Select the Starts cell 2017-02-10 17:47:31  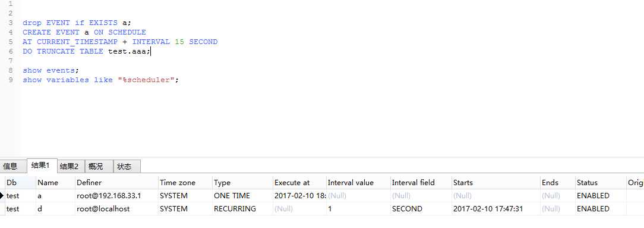point(495,209)
